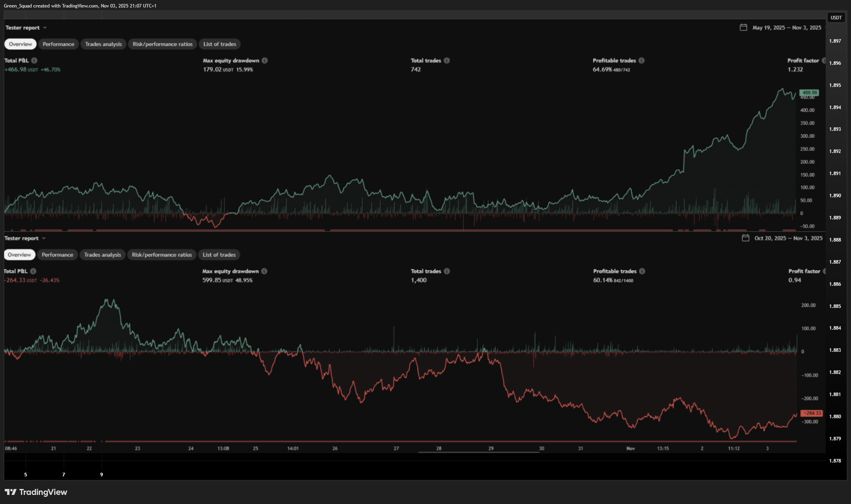Click calendar icon beside May 19, 2025 range
The height and width of the screenshot is (504, 851).
pyautogui.click(x=743, y=27)
